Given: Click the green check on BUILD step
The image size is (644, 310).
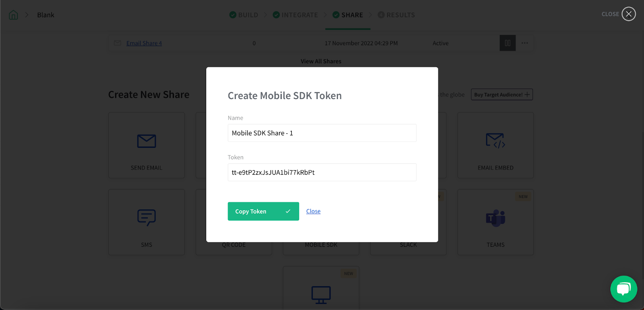Looking at the screenshot, I should (x=233, y=15).
